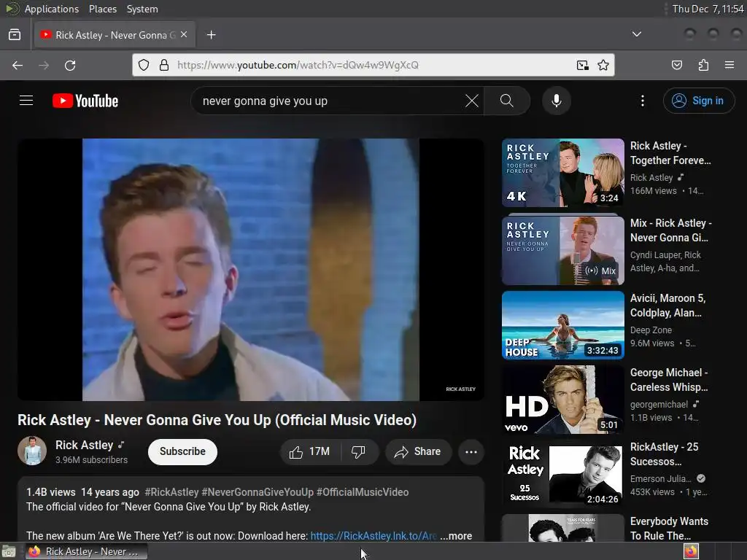
Task: Open the #OfficialMusicVideo hashtag
Action: [x=363, y=492]
